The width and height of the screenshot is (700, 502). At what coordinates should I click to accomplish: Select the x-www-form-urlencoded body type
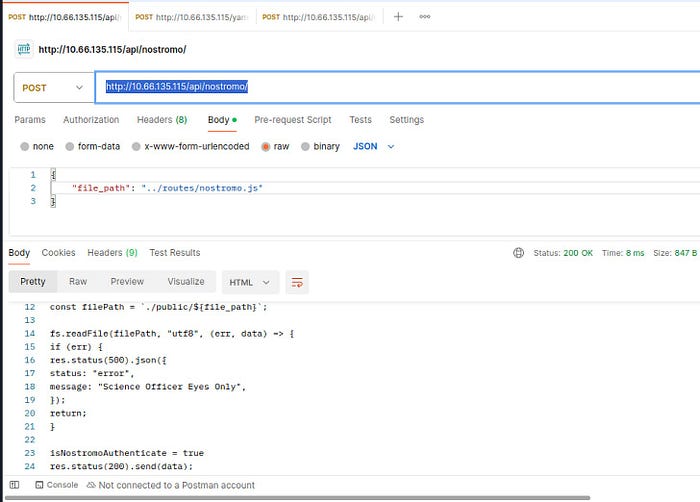pos(136,146)
